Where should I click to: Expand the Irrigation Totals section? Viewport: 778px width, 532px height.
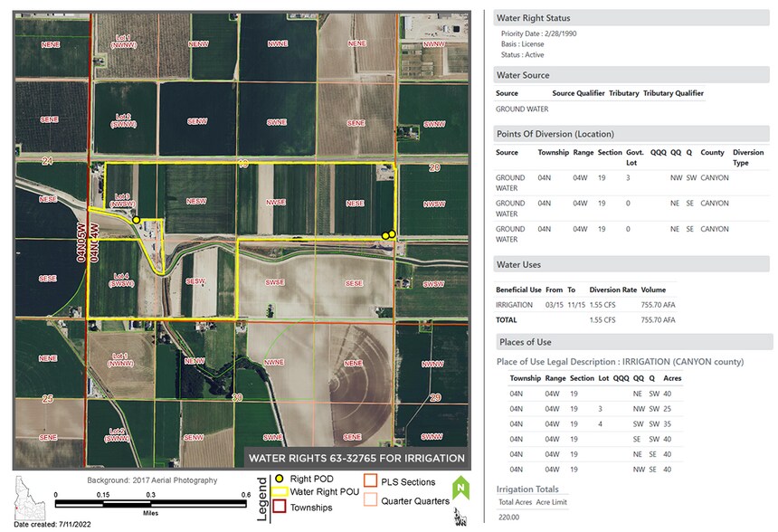coord(527,489)
